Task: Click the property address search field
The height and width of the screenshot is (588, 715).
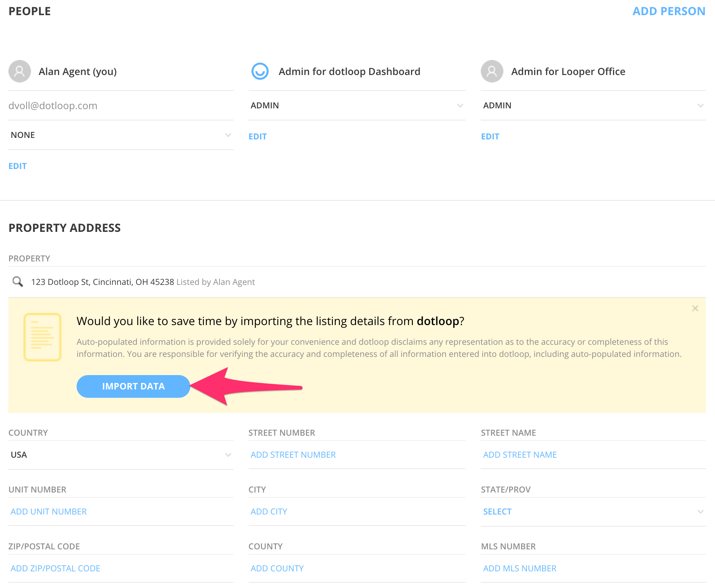Action: [357, 282]
